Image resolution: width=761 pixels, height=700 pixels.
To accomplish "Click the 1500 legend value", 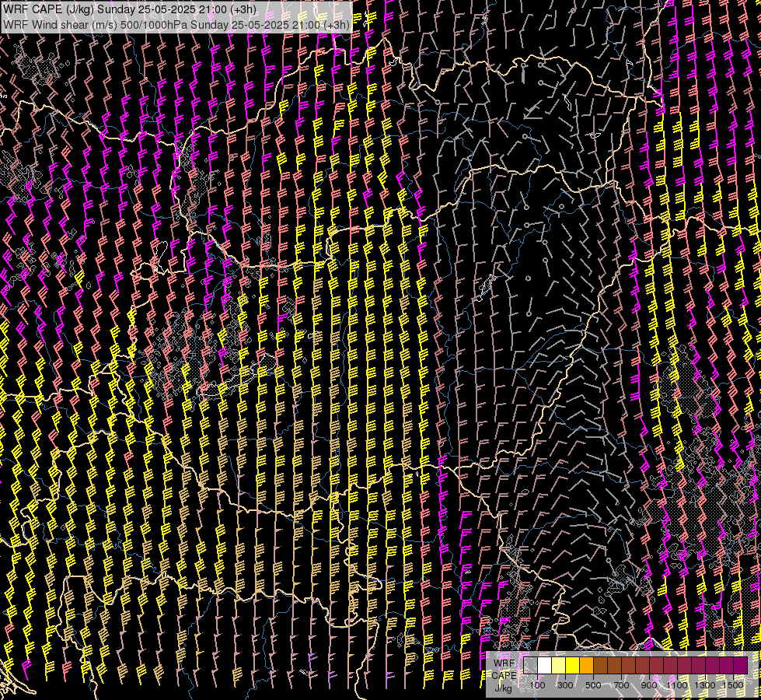I will tap(733, 685).
